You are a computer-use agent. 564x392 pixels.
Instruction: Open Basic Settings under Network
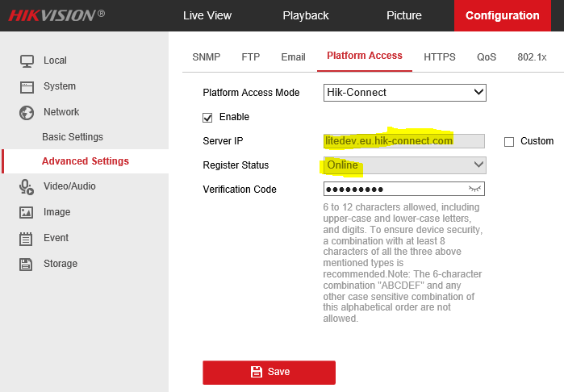(x=73, y=137)
